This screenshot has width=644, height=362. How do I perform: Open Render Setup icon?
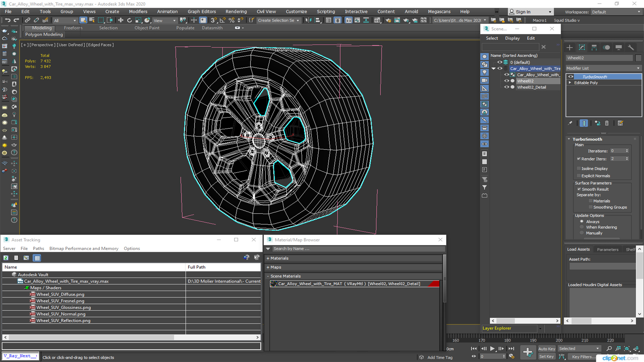click(x=388, y=20)
